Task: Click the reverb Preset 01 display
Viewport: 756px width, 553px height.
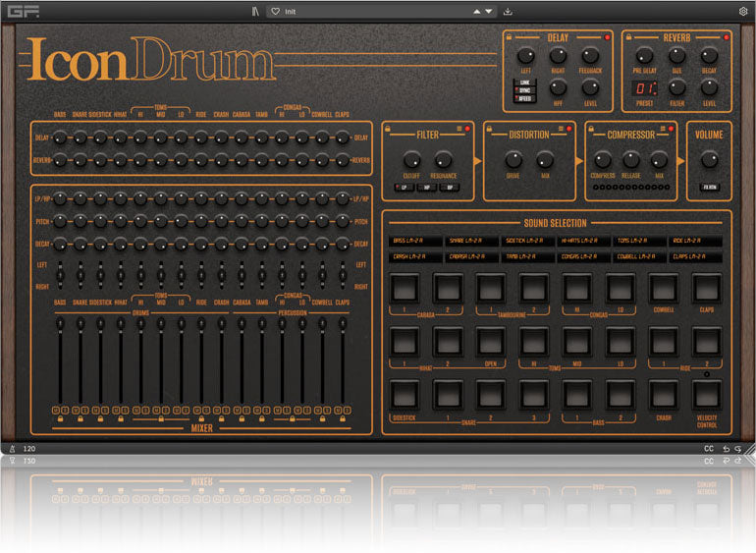Action: click(645, 88)
